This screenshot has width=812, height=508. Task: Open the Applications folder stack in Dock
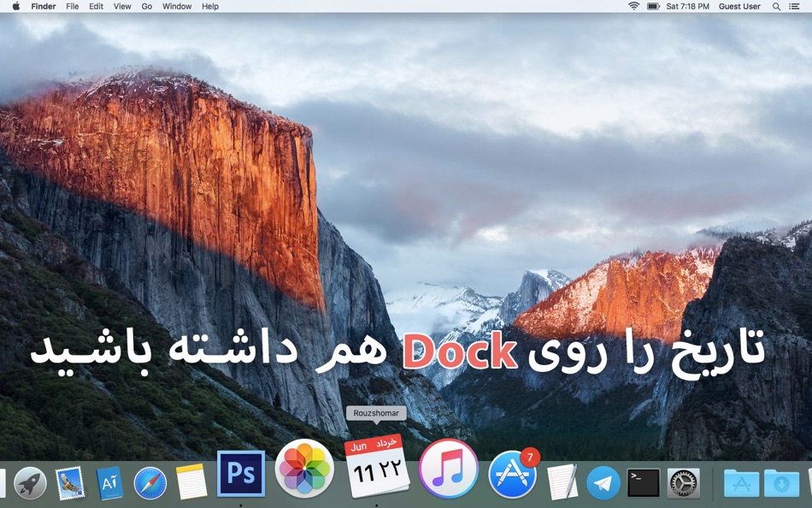point(742,484)
